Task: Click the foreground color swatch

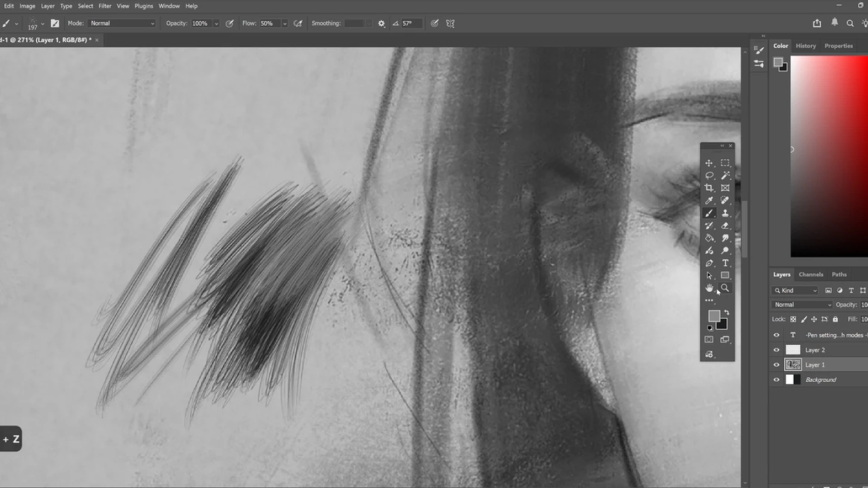Action: tap(714, 316)
